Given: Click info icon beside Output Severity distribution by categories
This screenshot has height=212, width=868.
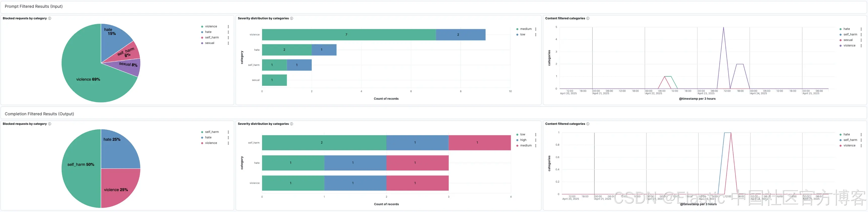Looking at the screenshot, I should click(292, 124).
